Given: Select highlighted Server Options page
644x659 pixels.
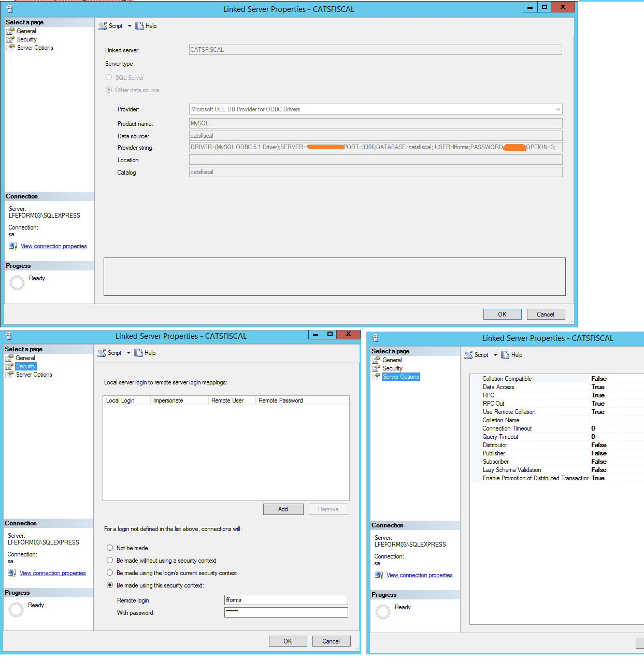Looking at the screenshot, I should (401, 377).
